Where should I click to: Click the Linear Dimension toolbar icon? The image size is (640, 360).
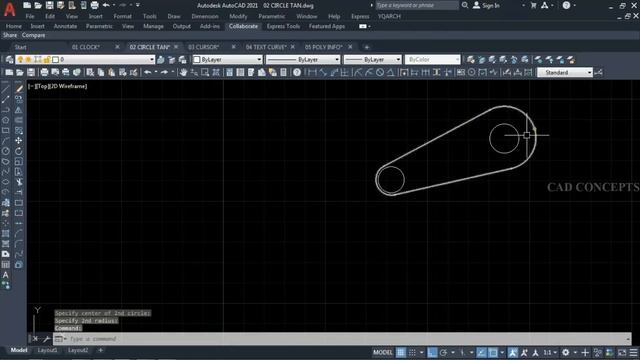click(x=312, y=72)
